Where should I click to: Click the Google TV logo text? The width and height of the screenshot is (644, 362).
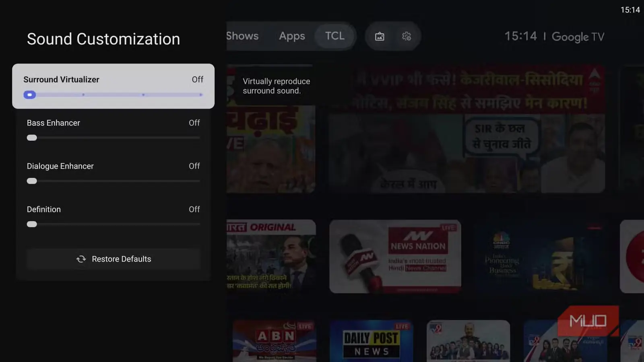[x=578, y=37]
